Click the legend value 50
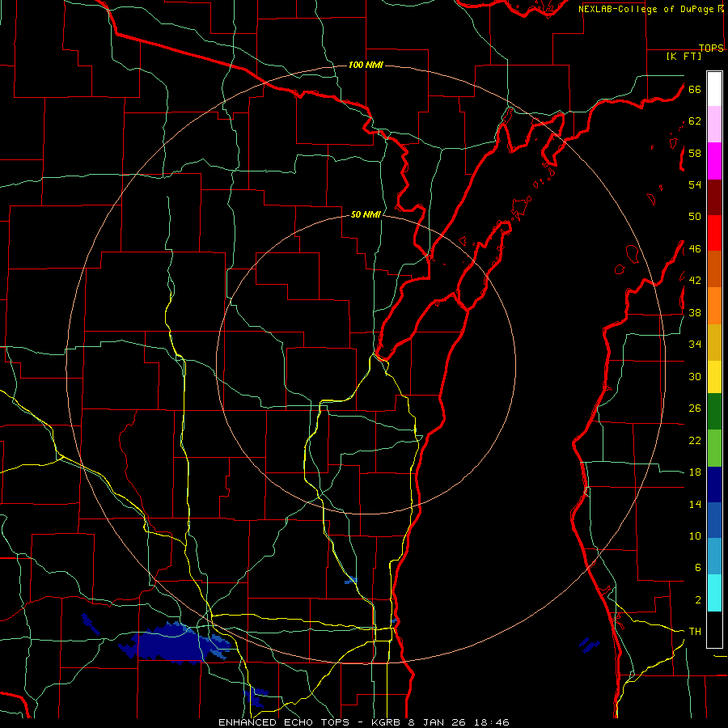Viewport: 728px width, 728px height. pos(695,217)
